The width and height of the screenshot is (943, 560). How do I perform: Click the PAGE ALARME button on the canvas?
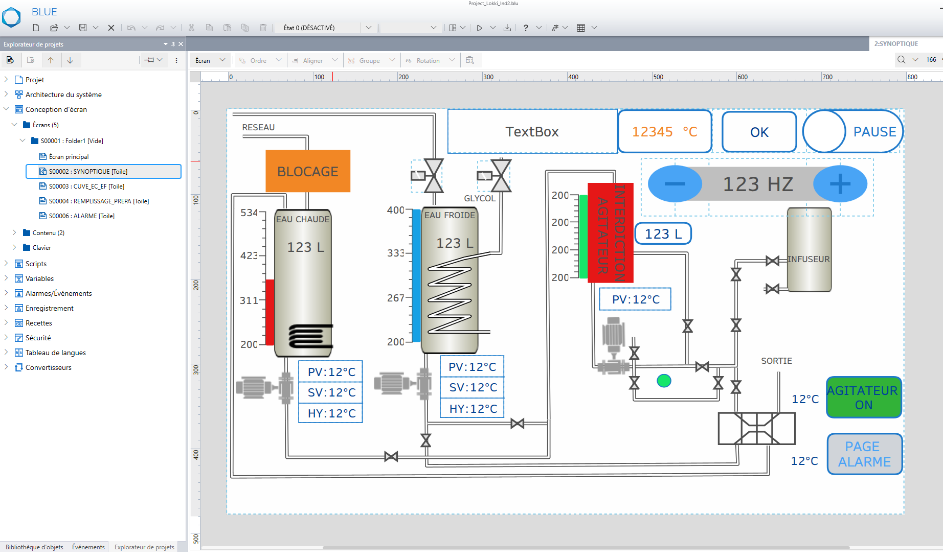[x=864, y=454]
